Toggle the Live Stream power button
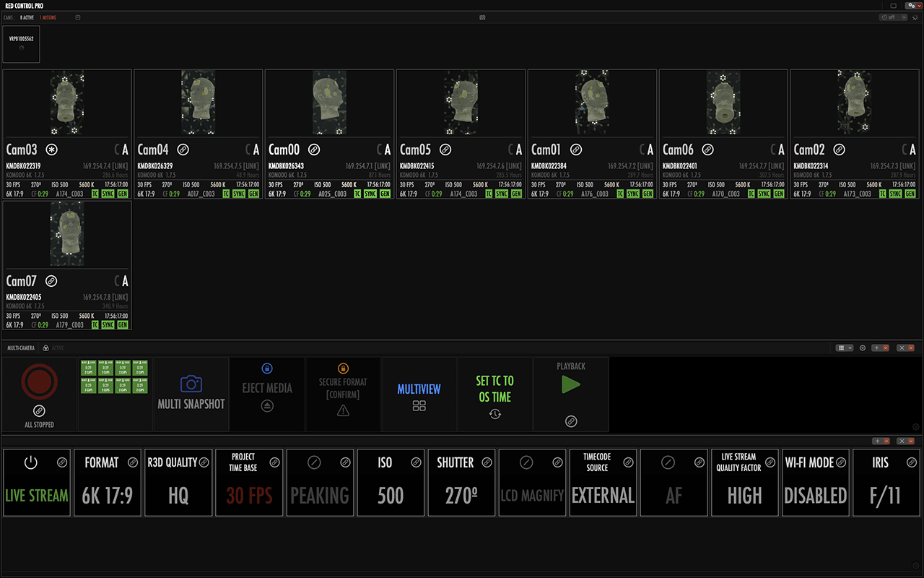924x578 pixels. pos(30,462)
